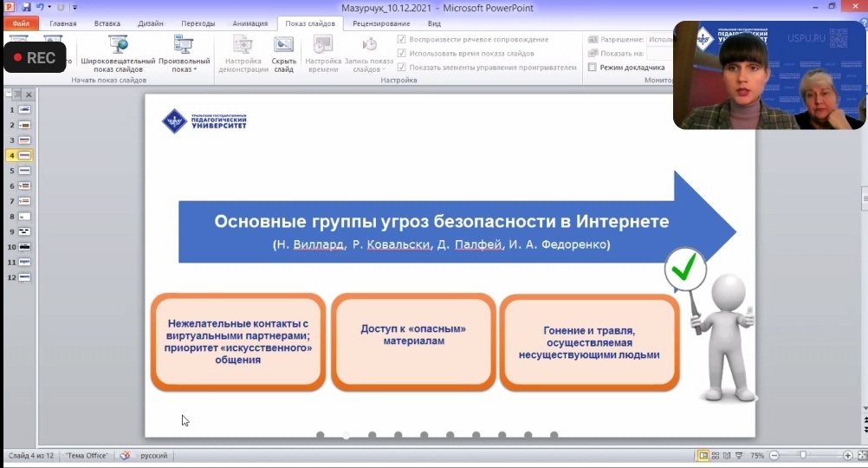Open the slide show setup icon

pos(243,54)
